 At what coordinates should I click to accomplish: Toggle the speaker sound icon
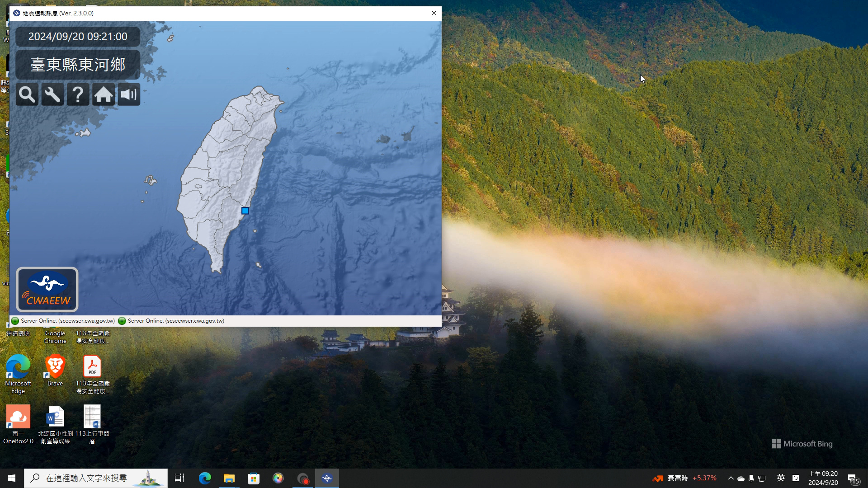pos(129,95)
